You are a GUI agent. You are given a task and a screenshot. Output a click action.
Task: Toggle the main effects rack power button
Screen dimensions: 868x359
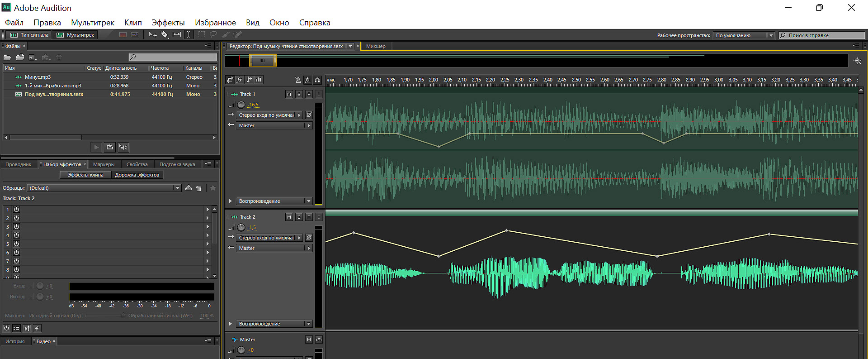pyautogui.click(x=6, y=328)
